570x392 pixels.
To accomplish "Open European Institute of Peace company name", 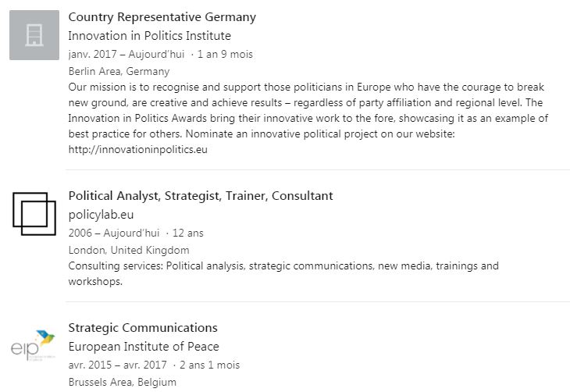I will (144, 347).
